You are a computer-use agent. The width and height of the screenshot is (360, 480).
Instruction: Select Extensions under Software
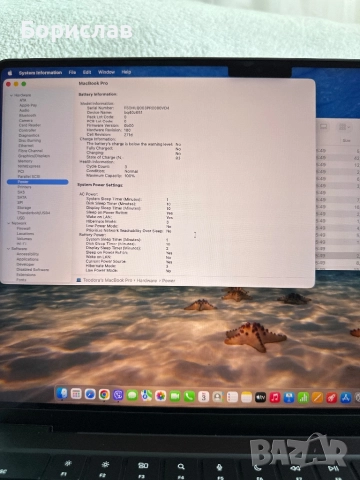point(26,275)
